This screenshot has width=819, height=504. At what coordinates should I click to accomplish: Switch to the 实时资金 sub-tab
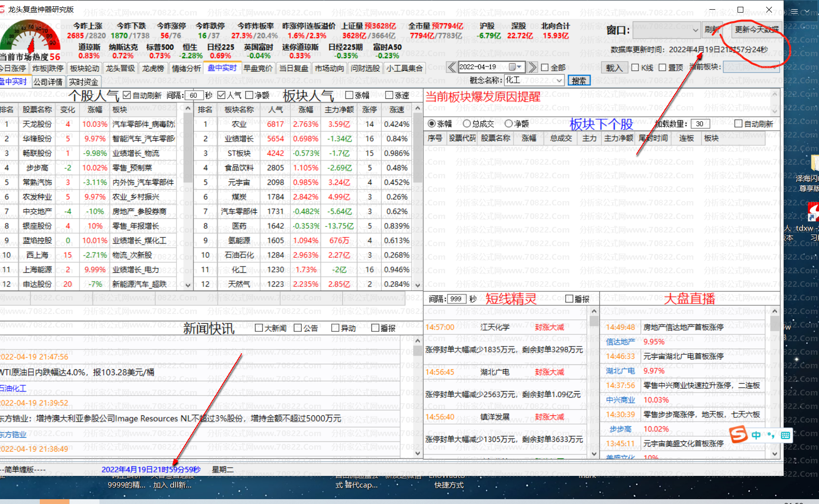(x=83, y=82)
